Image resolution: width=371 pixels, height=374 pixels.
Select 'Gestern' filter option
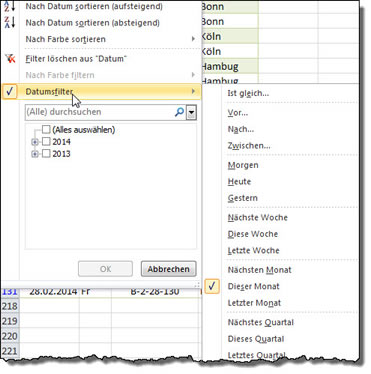(x=243, y=198)
